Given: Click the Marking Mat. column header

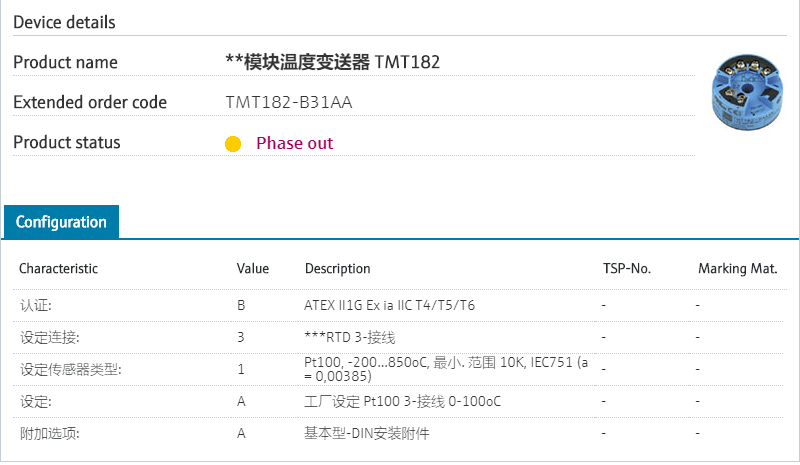Looking at the screenshot, I should [737, 269].
